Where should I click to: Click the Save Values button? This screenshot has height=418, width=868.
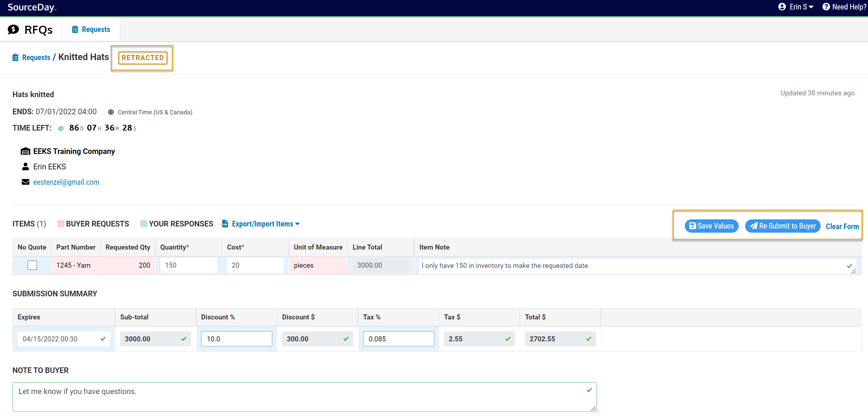tap(711, 226)
